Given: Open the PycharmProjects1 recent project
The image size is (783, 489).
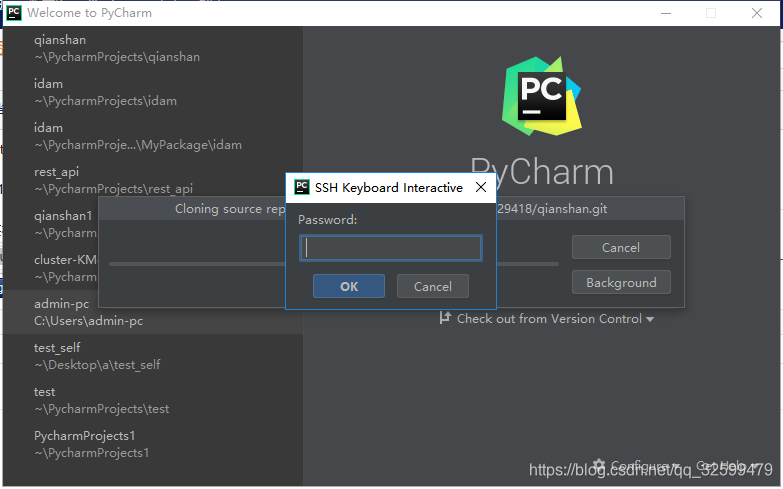Looking at the screenshot, I should coord(153,444).
